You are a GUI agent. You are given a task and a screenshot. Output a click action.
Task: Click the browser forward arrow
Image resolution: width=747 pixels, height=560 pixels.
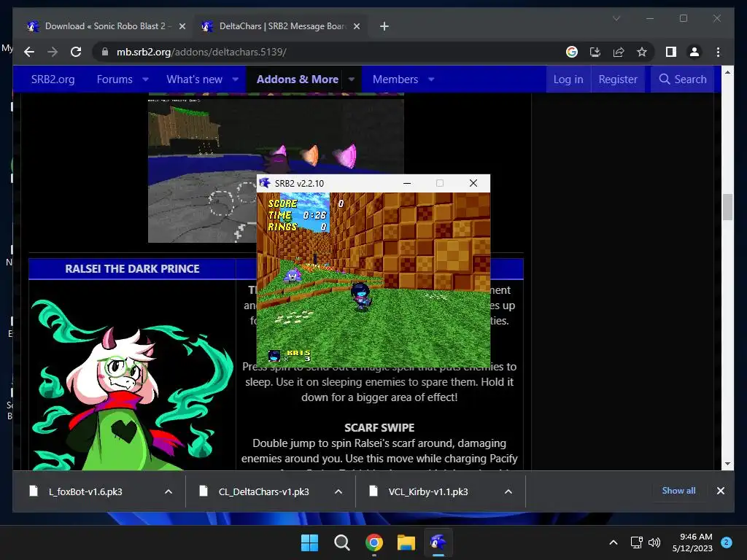[x=53, y=52]
